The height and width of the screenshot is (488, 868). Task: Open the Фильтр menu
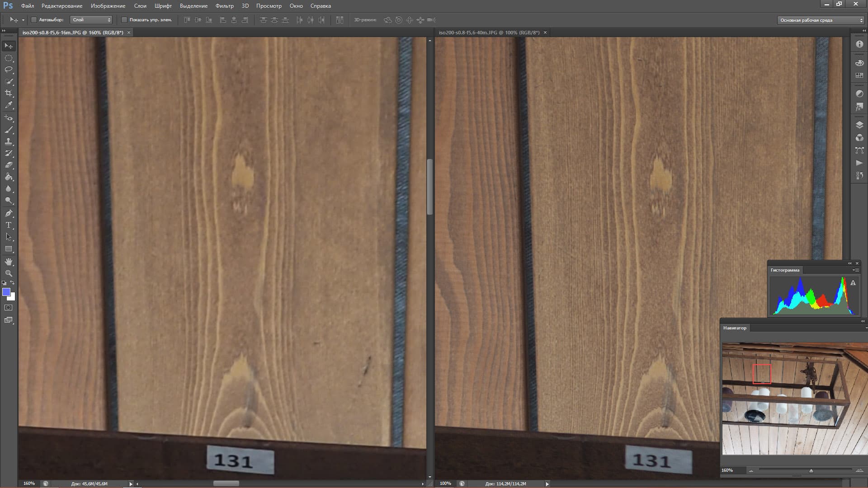click(x=224, y=6)
